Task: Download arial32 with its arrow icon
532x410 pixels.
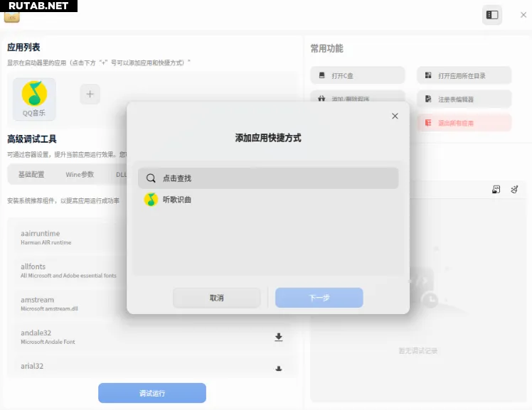Action: [279, 368]
